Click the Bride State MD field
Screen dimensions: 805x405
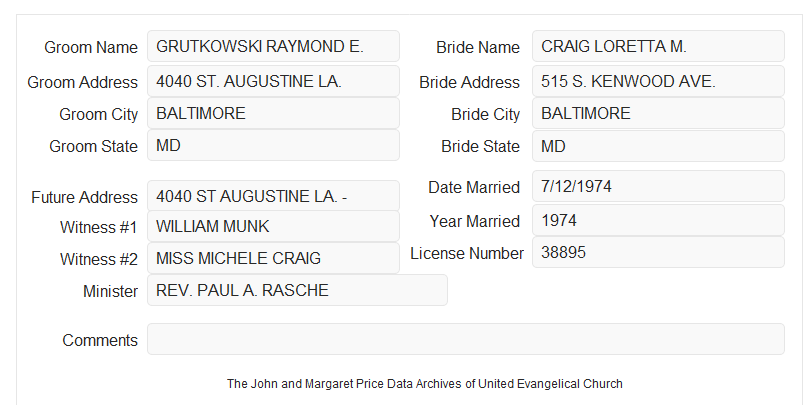[x=658, y=146]
